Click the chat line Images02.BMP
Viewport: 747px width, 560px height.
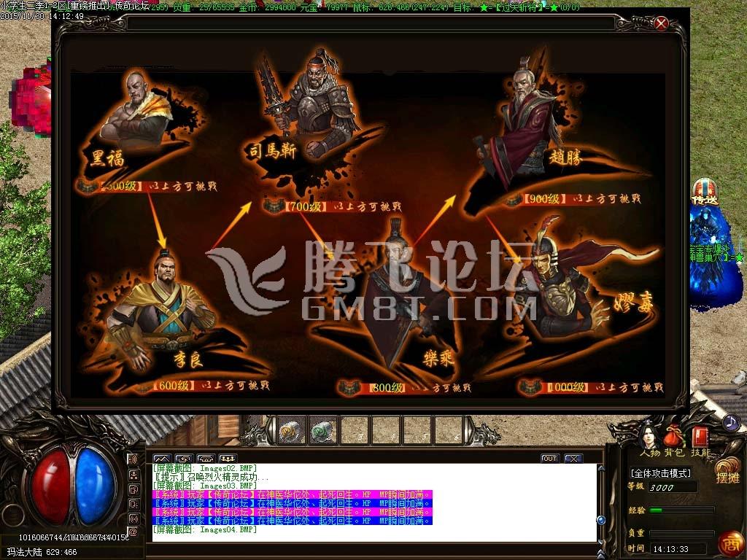pyautogui.click(x=204, y=469)
